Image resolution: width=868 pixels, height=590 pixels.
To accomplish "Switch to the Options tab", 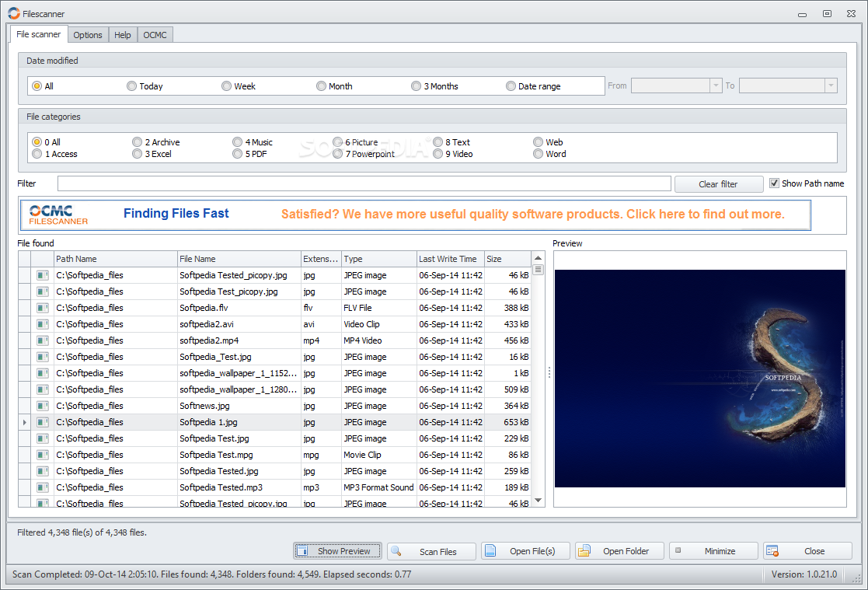I will pos(88,35).
